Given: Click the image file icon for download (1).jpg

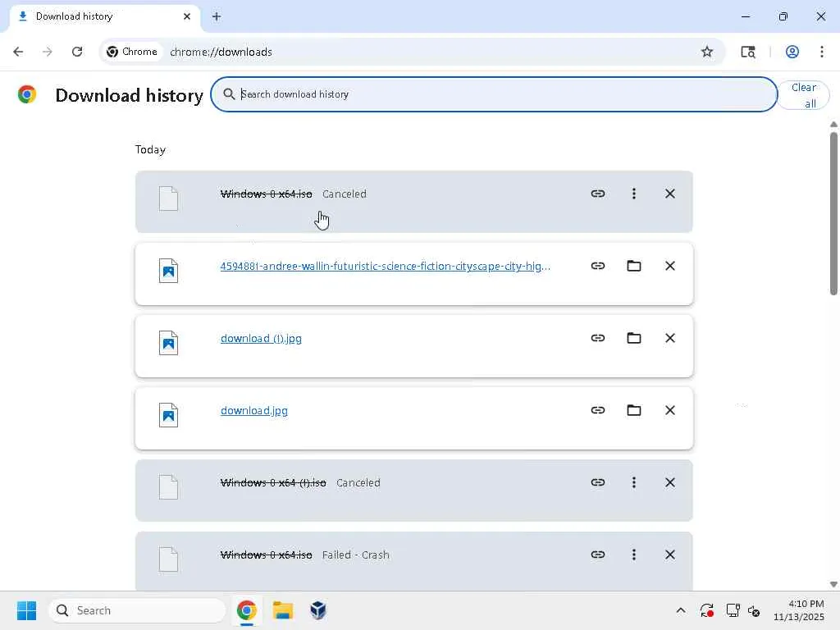Looking at the screenshot, I should [168, 343].
